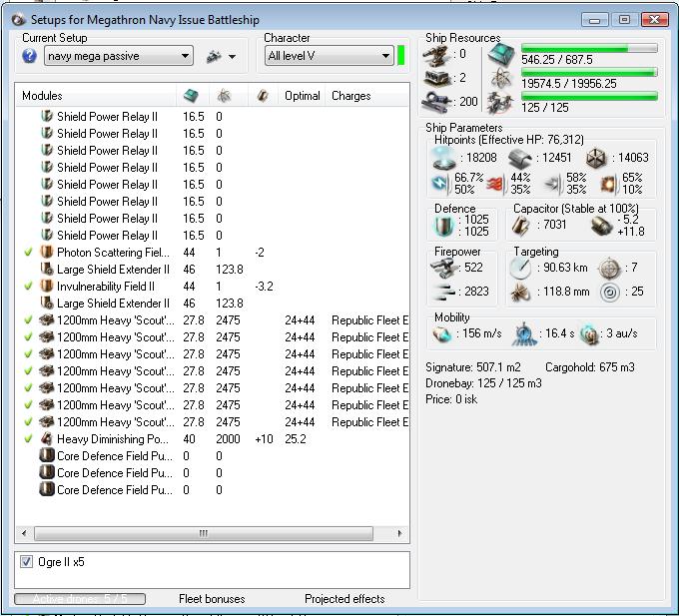Click the turret hardpoints icon
Image resolution: width=679 pixels, height=616 pixels.
pyautogui.click(x=436, y=55)
